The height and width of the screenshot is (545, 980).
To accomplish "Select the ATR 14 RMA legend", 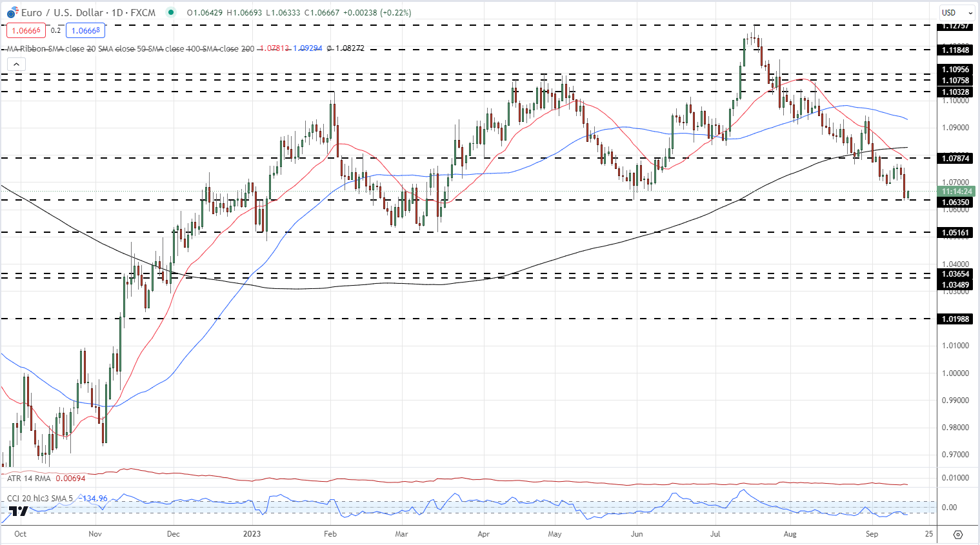I will point(30,478).
